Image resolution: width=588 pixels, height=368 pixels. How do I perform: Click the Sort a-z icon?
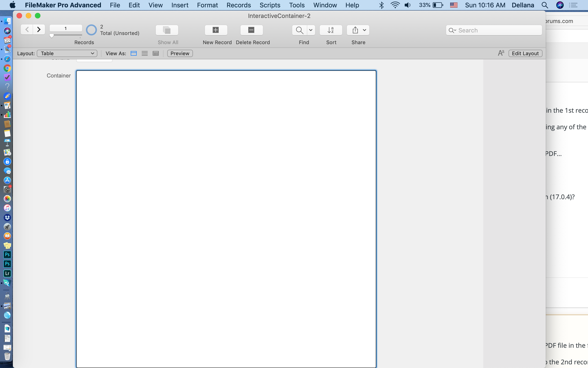tap(331, 30)
